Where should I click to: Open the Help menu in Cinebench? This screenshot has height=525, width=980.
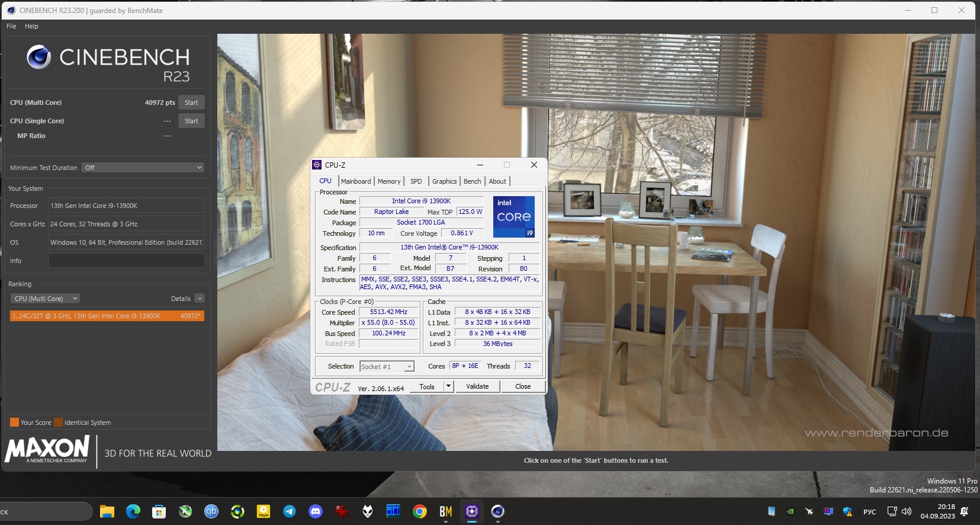31,26
